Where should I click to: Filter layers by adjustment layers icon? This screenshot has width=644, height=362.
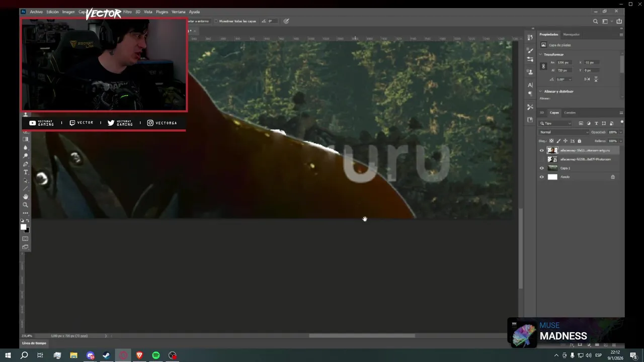pos(589,123)
